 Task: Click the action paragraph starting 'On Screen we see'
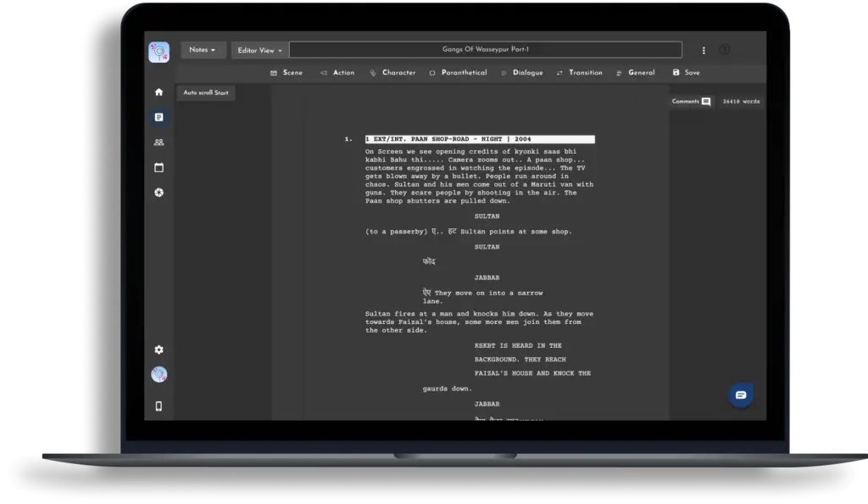[480, 176]
